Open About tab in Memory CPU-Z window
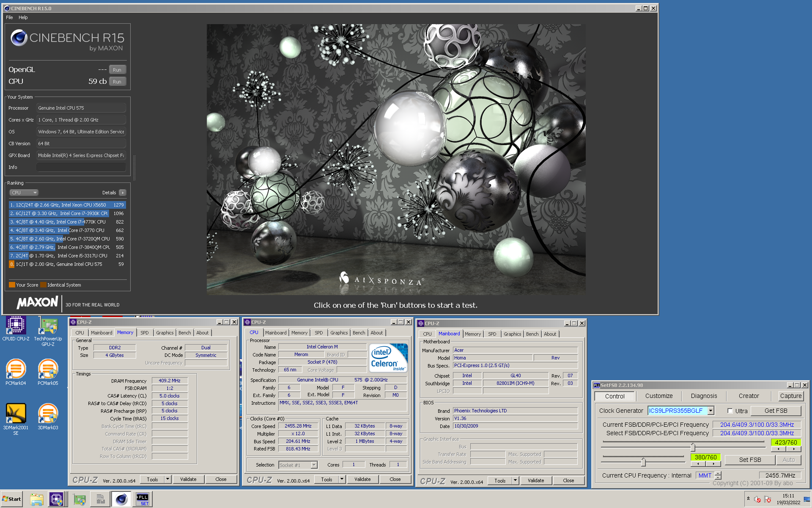The width and height of the screenshot is (812, 508). point(203,333)
